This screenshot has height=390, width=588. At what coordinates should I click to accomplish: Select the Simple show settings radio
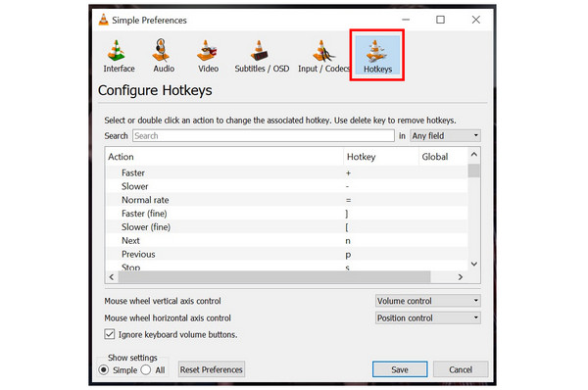tap(104, 370)
